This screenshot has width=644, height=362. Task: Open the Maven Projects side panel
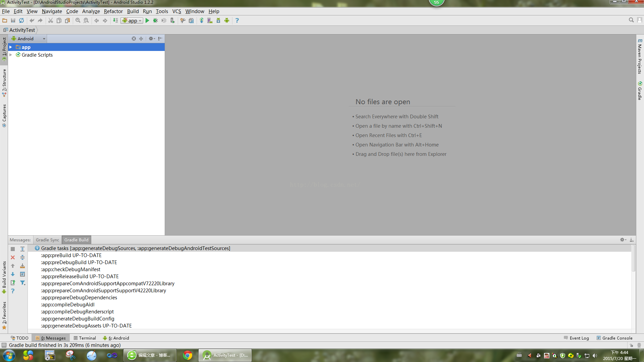[640, 56]
